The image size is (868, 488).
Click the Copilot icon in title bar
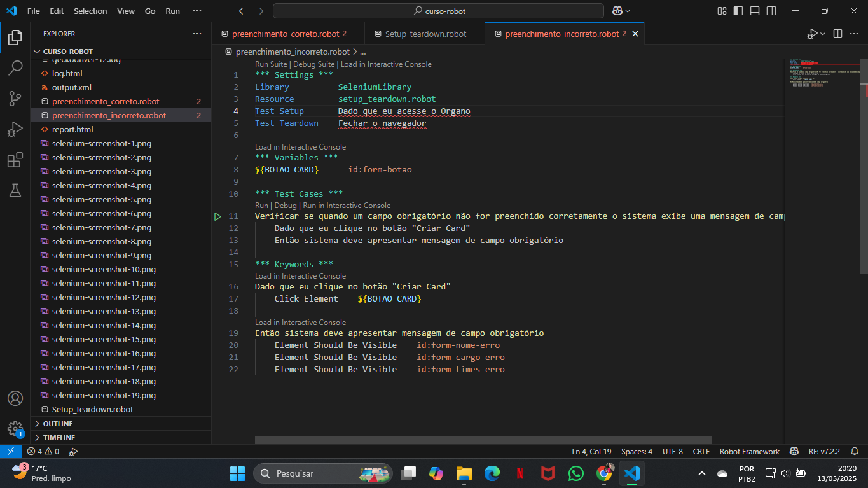pyautogui.click(x=617, y=11)
